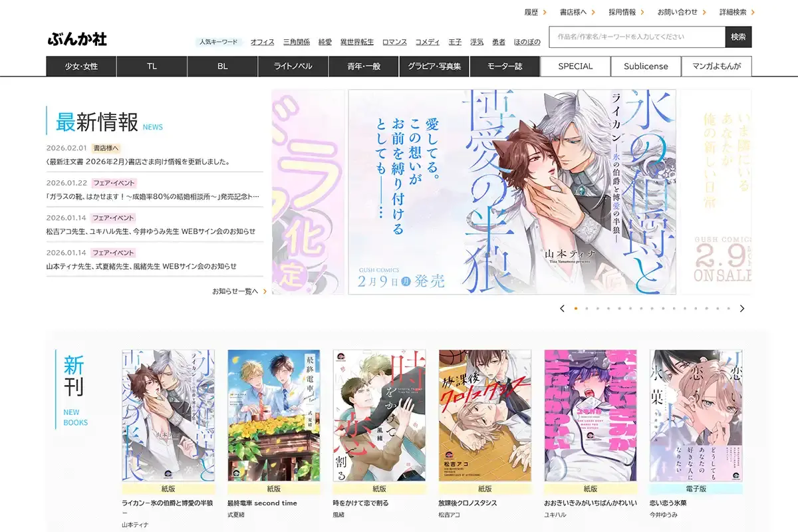Image resolution: width=798 pixels, height=532 pixels.
Task: Select the 異世界転生 popular keyword
Action: [x=357, y=42]
